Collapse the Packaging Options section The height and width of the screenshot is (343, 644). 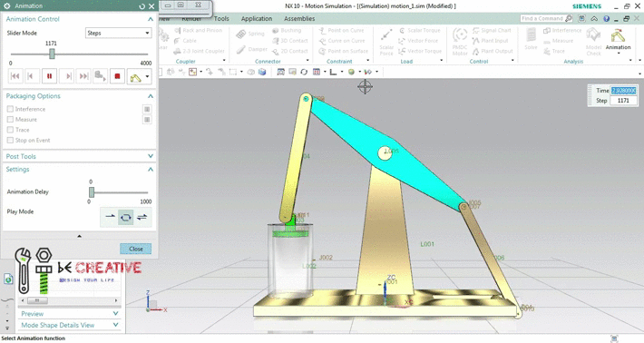(151, 96)
